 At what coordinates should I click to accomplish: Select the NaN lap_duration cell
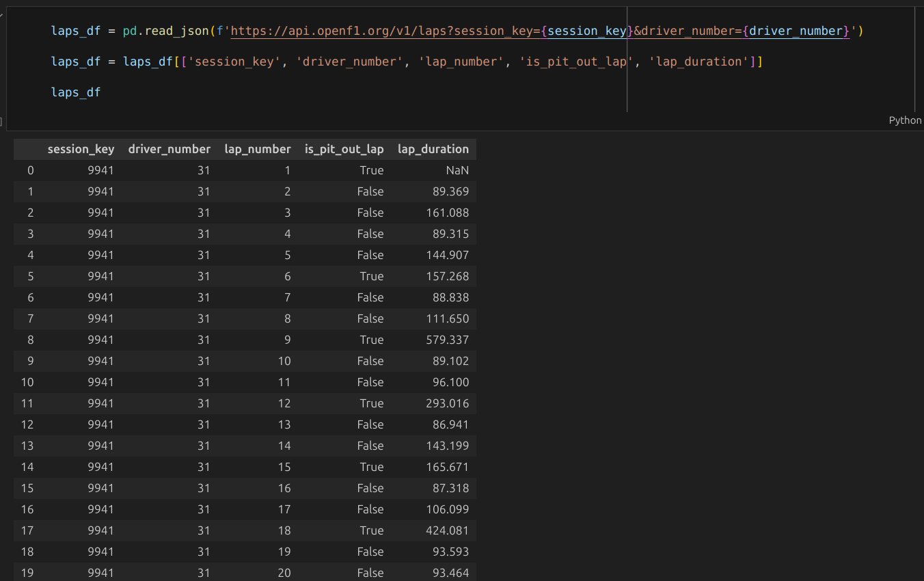pos(457,170)
